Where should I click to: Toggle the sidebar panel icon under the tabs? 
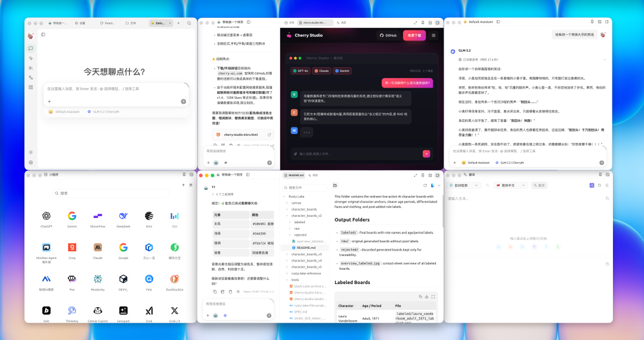coord(43,35)
